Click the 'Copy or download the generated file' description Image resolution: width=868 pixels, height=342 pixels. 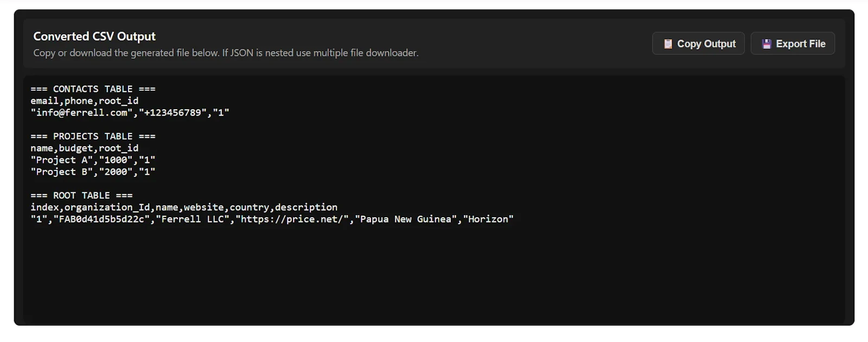coord(226,53)
